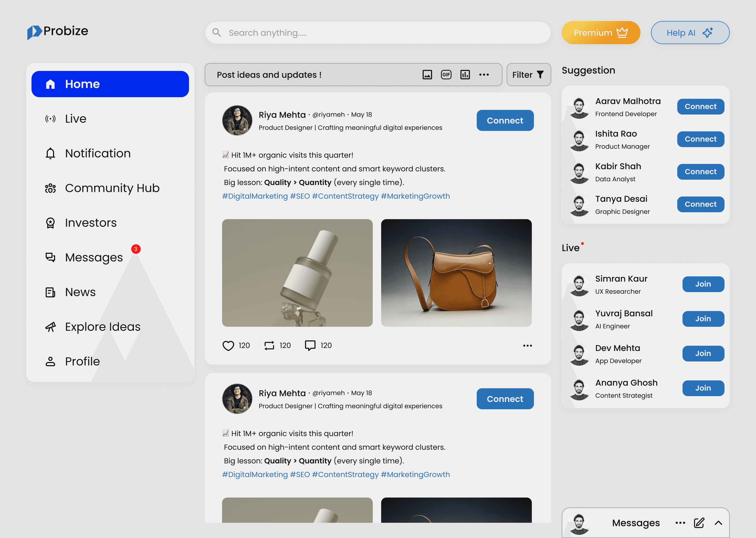The height and width of the screenshot is (538, 756).
Task: Open News in the sidebar
Action: coord(110,292)
